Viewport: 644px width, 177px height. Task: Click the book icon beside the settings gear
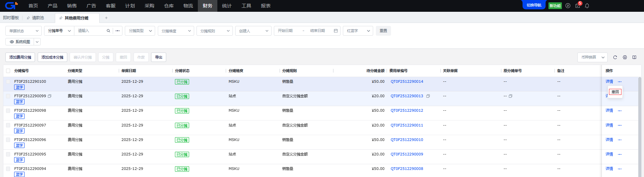634,57
